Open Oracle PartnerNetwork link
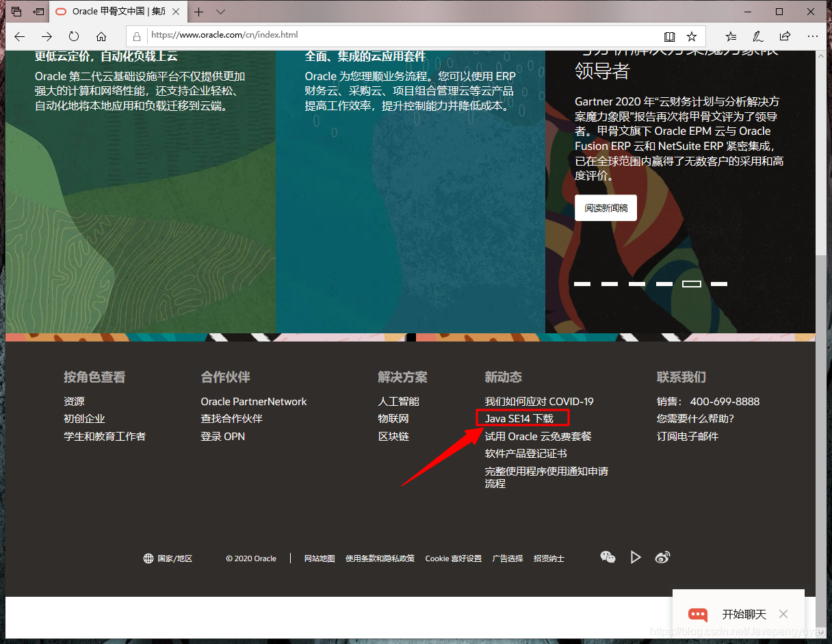This screenshot has width=832, height=644. 254,402
